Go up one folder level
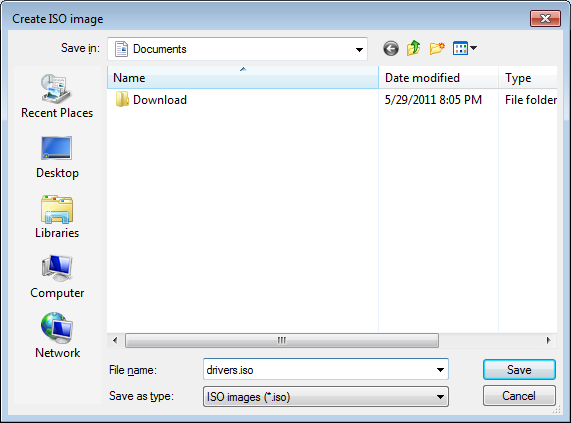 pos(414,48)
